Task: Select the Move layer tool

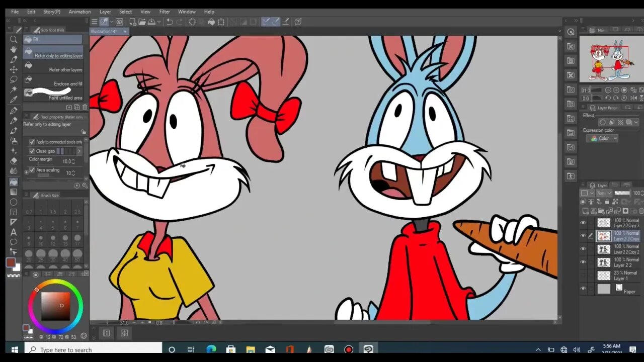Action: point(14,69)
